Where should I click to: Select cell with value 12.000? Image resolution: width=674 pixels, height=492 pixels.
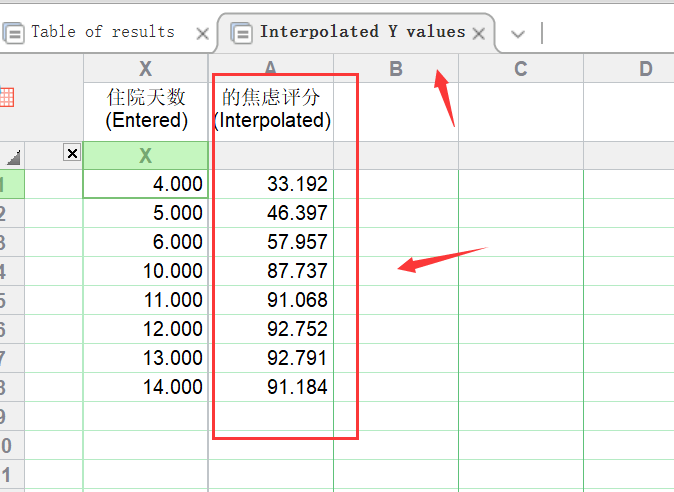tap(146, 329)
